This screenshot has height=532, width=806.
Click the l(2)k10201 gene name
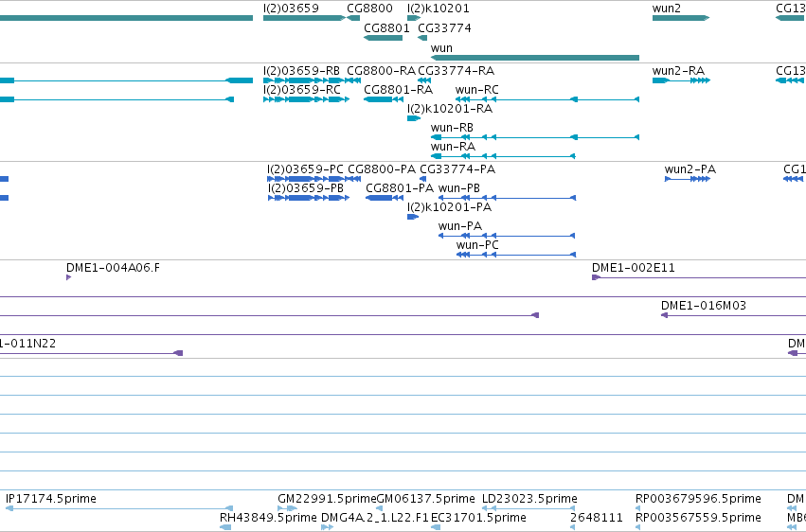tap(438, 9)
